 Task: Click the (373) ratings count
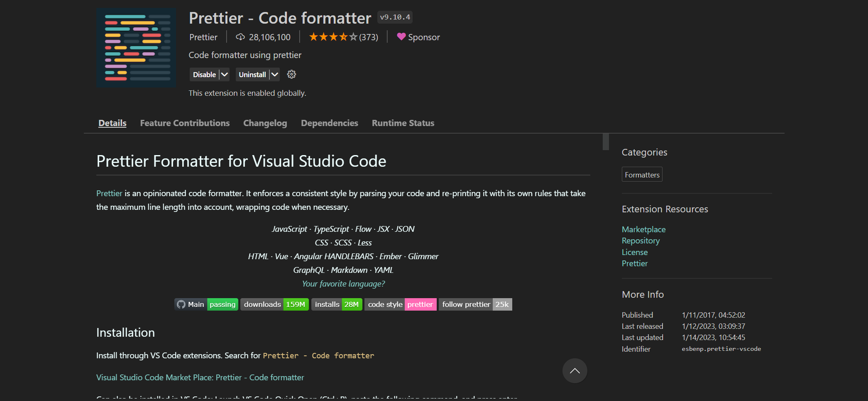(369, 37)
